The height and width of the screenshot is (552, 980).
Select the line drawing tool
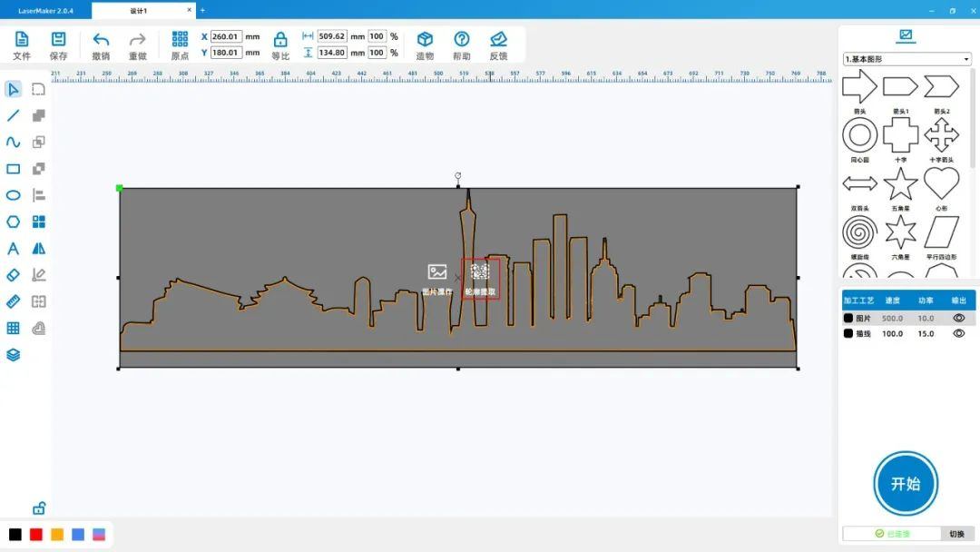tap(13, 115)
